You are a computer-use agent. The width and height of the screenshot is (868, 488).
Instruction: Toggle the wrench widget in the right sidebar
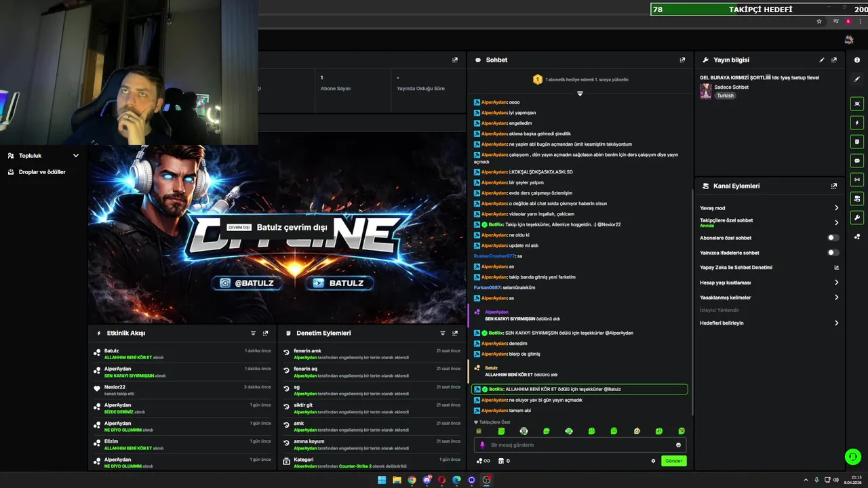point(857,218)
